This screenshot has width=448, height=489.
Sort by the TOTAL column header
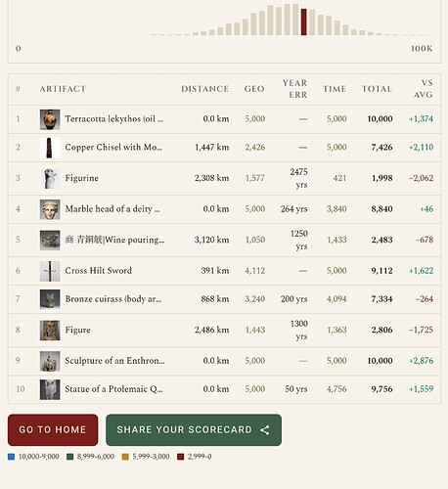(377, 89)
